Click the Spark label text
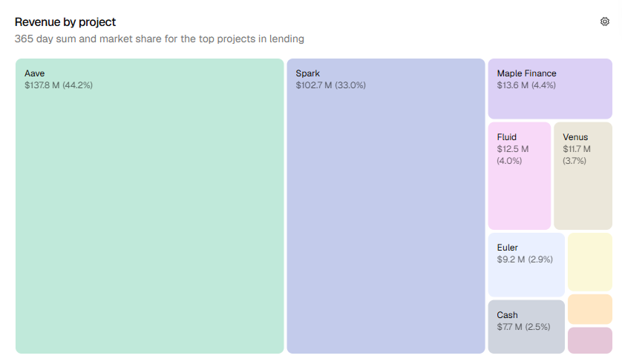 click(x=308, y=73)
